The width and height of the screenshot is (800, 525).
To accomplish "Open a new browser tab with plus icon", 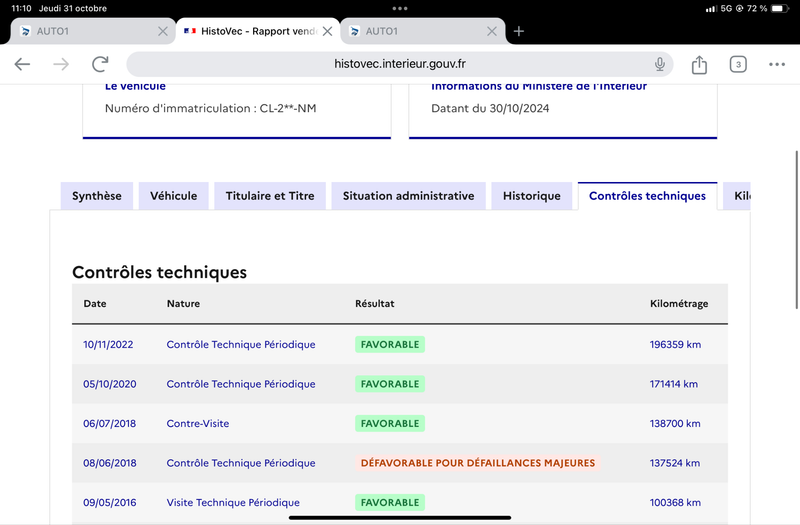I will click(x=518, y=31).
